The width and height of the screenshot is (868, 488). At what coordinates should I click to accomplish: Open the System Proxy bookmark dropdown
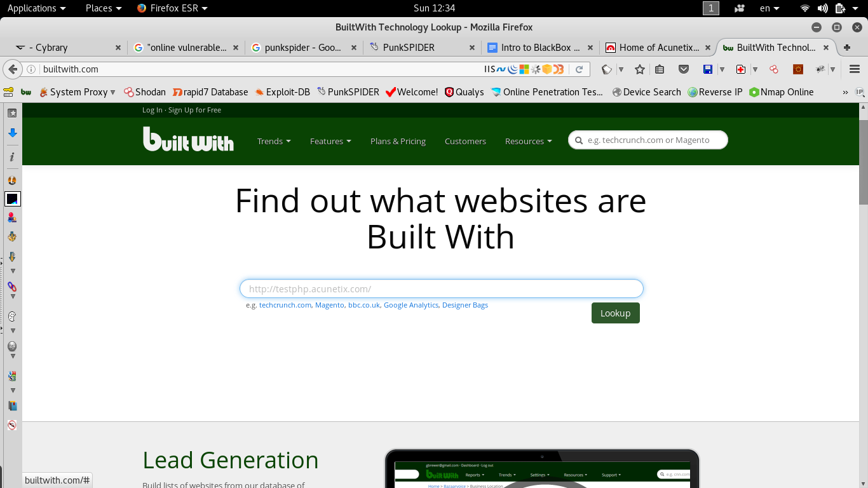[78, 92]
